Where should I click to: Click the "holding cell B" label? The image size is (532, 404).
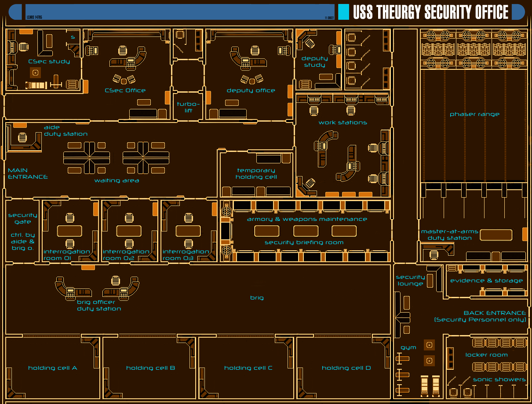click(x=151, y=368)
